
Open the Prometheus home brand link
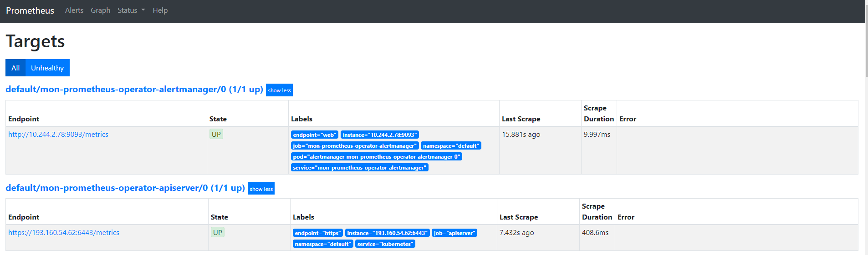coord(30,10)
